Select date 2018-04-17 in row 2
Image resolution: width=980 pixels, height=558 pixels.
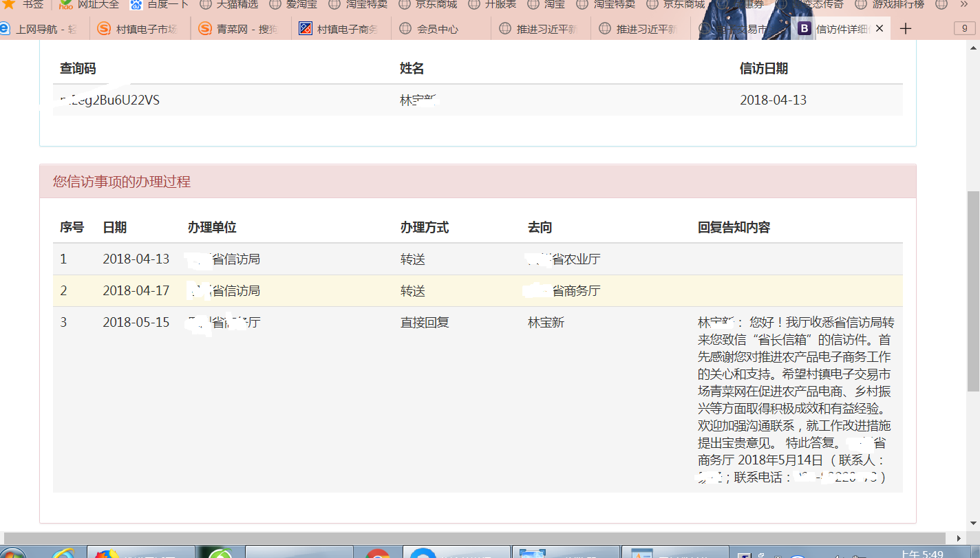[136, 291]
